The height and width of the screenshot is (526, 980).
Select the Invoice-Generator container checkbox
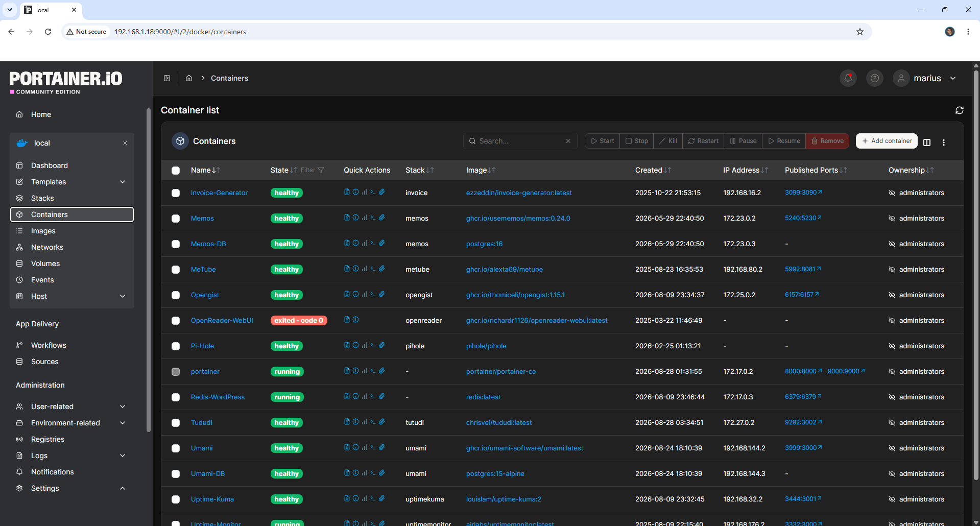176,193
